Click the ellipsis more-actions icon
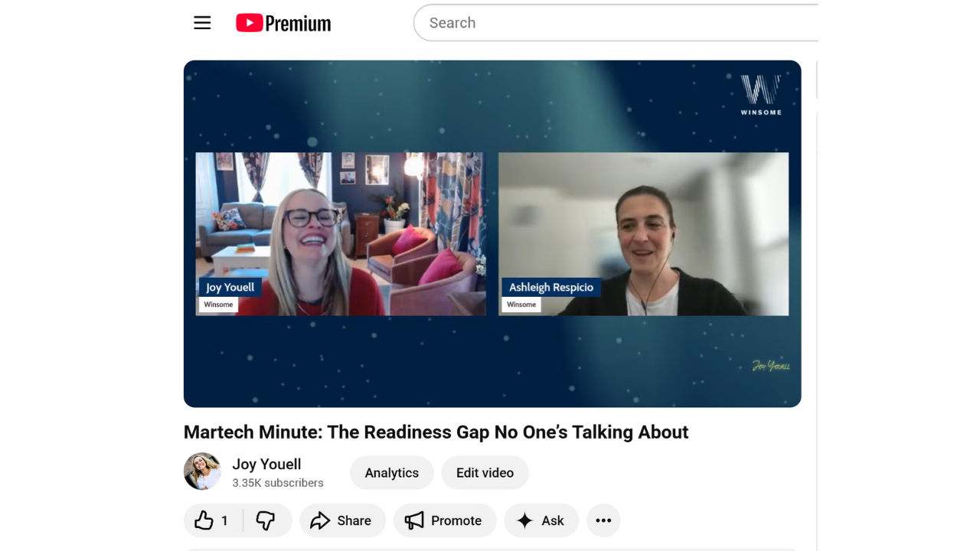This screenshot has height=551, width=980. [603, 520]
